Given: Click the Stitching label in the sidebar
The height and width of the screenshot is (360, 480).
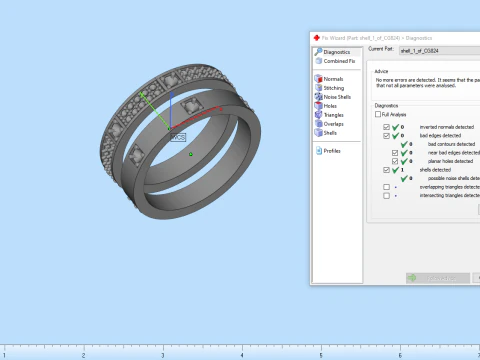Looking at the screenshot, I should 334,88.
